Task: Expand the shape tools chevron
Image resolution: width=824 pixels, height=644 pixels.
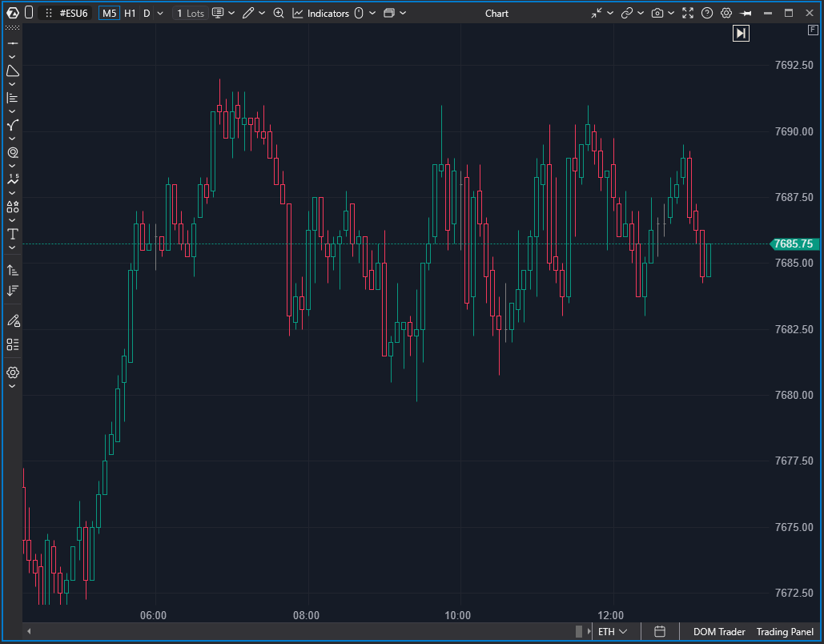Action: click(x=13, y=84)
